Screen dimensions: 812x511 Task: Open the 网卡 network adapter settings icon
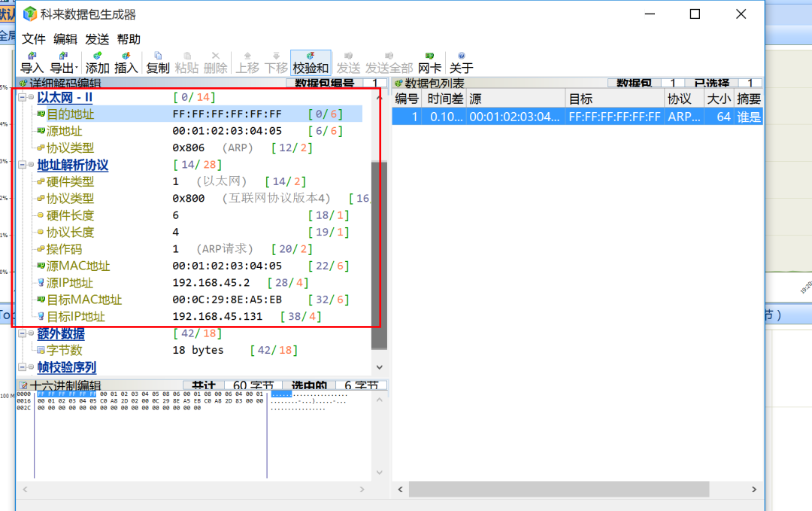(429, 60)
